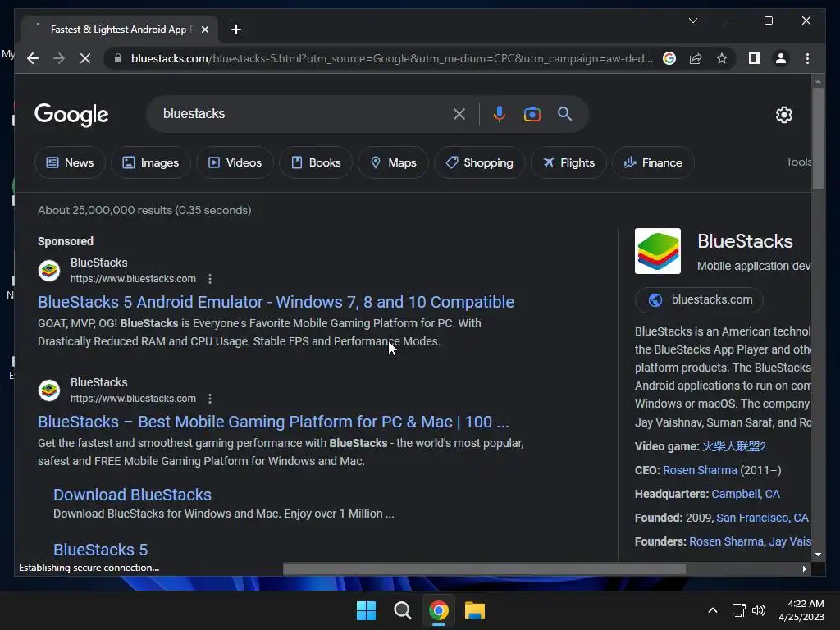Visit bluestacks.com from knowledge panel
This screenshot has width=840, height=630.
pos(699,299)
